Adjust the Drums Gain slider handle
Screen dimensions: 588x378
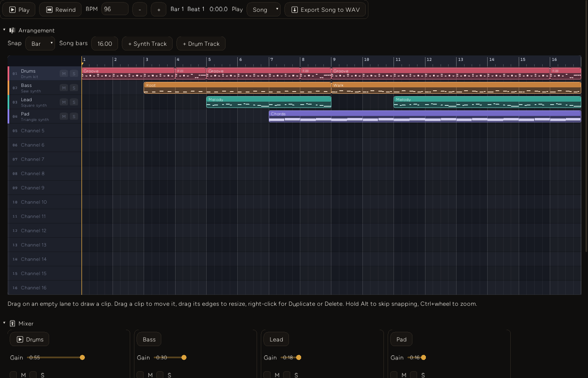[82, 357]
